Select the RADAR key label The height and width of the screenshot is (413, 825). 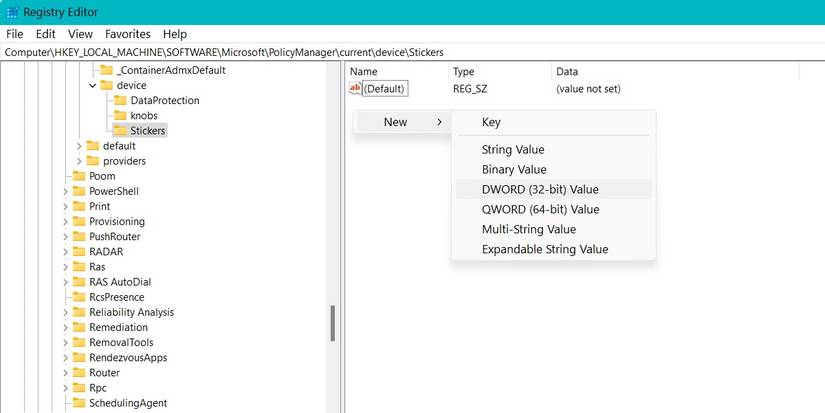point(106,252)
